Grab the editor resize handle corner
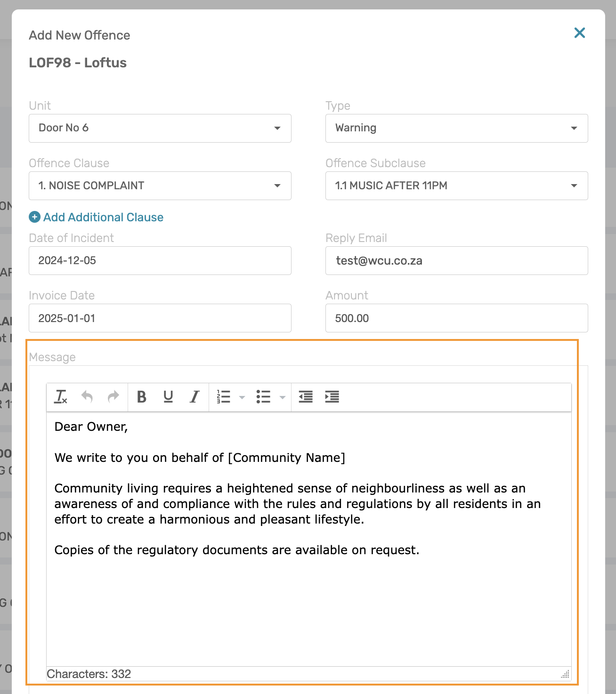The width and height of the screenshot is (616, 694). [566, 674]
